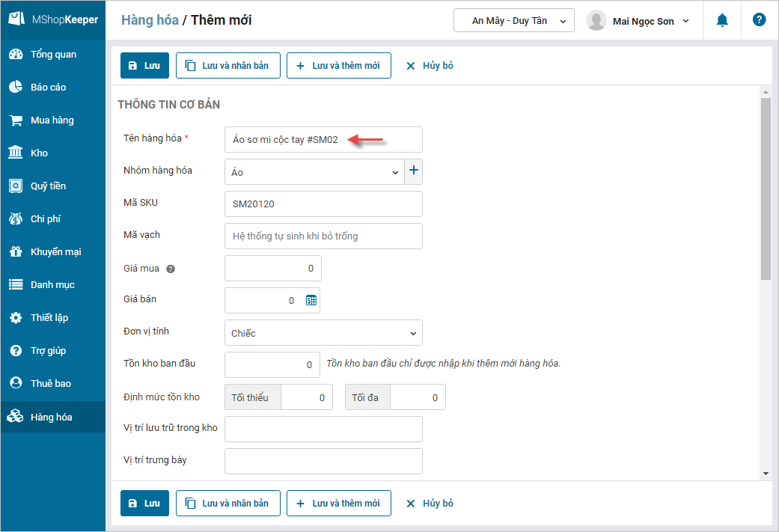
Task: Click the top Lưu và nhân bản button
Action: click(227, 65)
